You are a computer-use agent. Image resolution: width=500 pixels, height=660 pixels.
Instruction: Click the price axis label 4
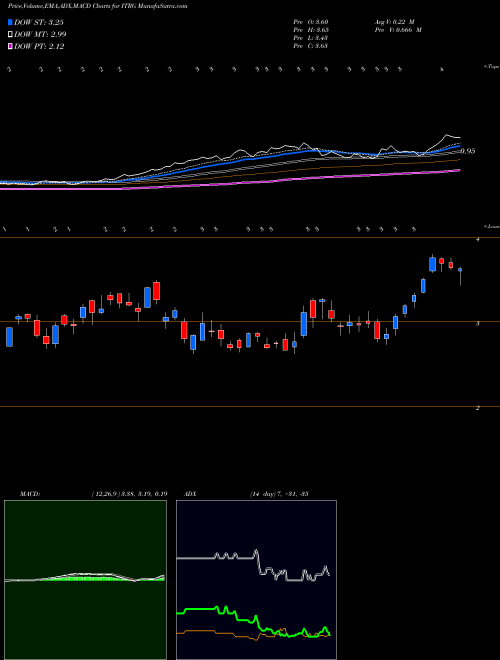pyautogui.click(x=477, y=240)
